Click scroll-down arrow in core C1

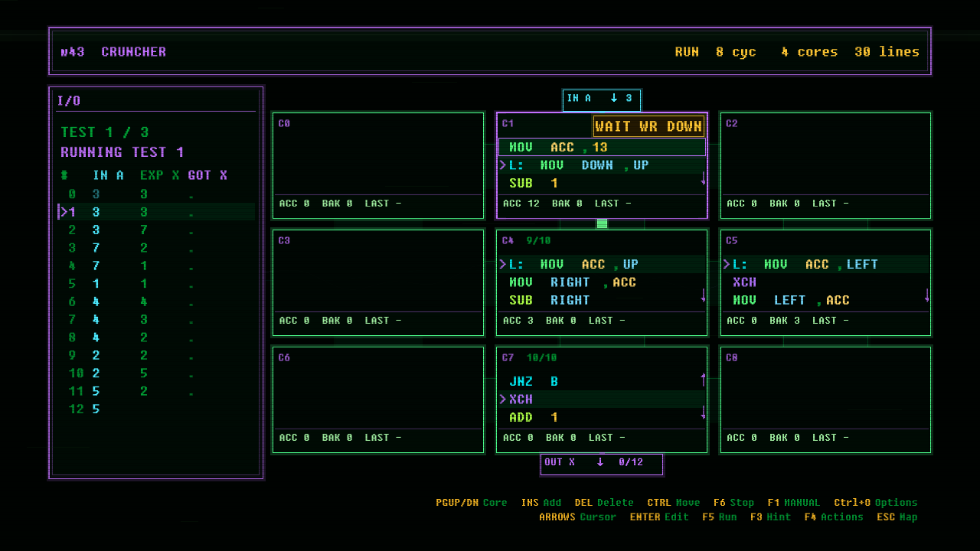point(703,178)
